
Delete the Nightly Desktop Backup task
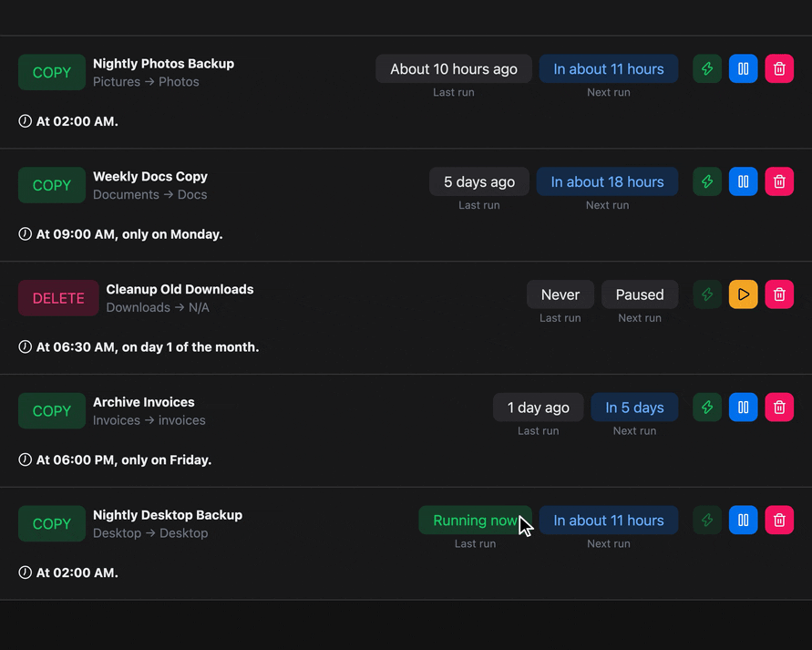pyautogui.click(x=779, y=521)
